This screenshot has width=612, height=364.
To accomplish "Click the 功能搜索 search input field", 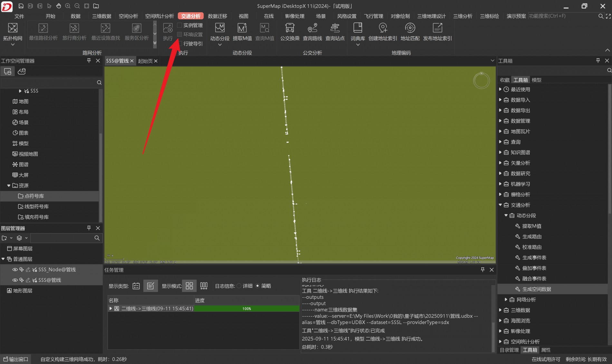I will [562, 16].
